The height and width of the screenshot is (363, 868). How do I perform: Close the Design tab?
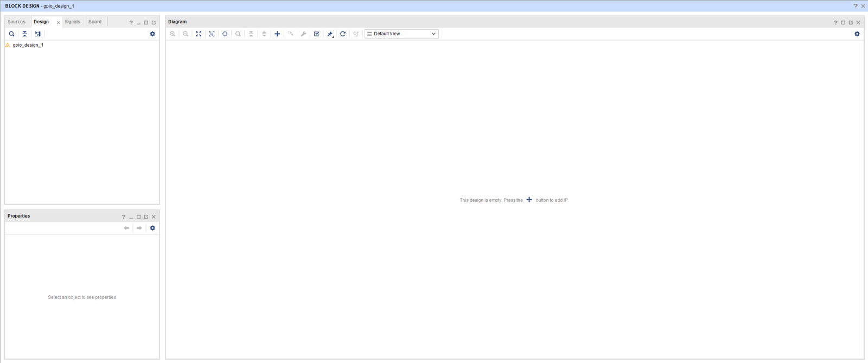[59, 22]
